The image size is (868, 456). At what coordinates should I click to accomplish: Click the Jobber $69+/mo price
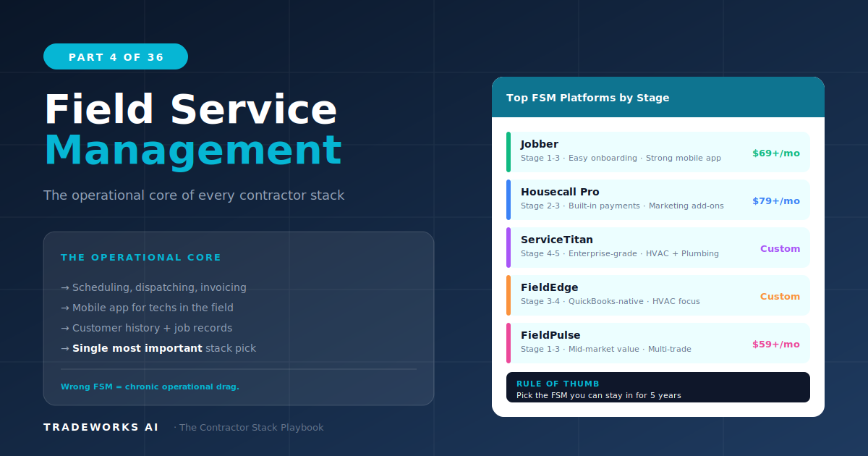click(776, 153)
